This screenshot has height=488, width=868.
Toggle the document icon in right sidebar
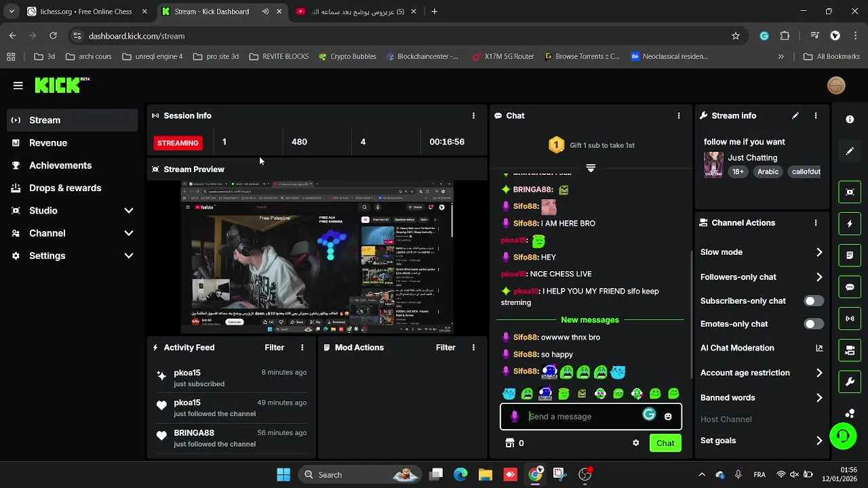click(850, 256)
